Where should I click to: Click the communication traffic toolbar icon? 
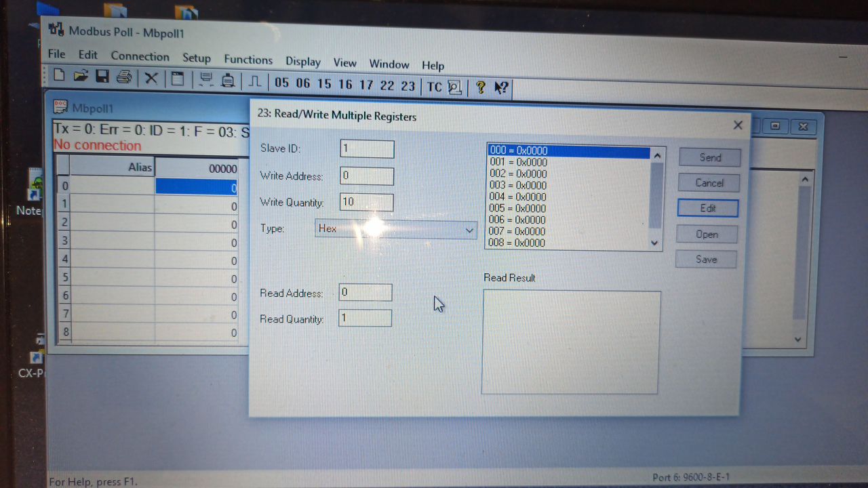point(455,87)
